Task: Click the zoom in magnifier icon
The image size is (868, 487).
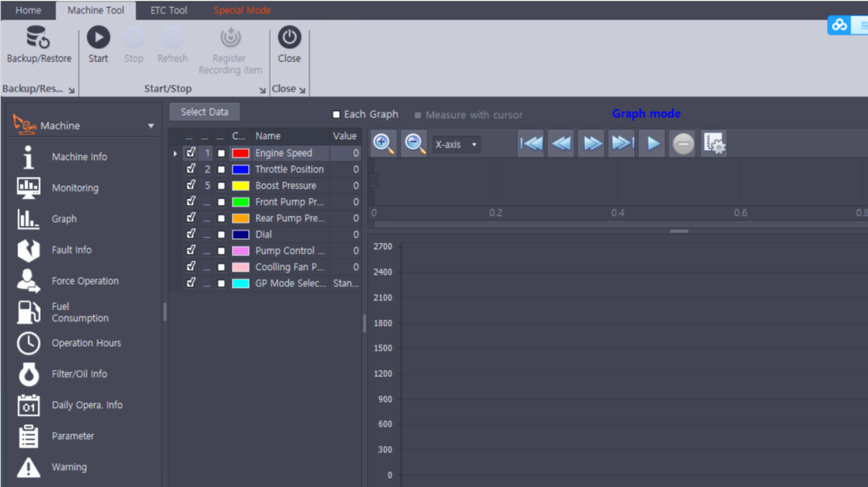Action: (383, 144)
